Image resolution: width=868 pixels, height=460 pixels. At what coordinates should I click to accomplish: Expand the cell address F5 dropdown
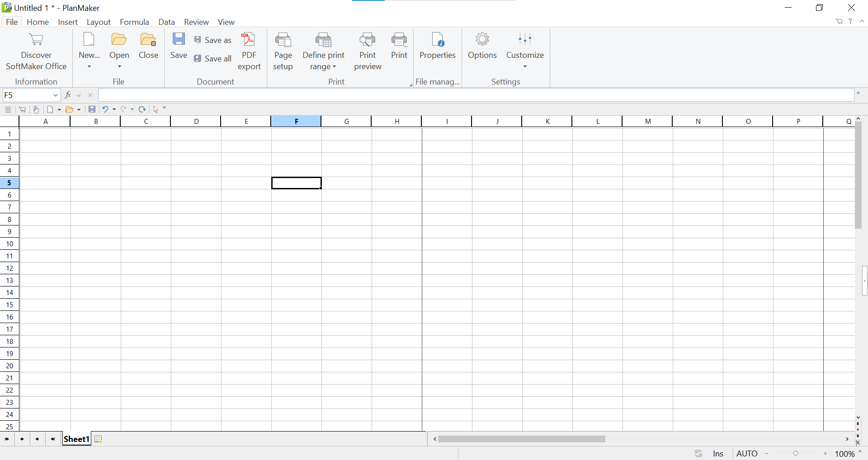pos(55,95)
